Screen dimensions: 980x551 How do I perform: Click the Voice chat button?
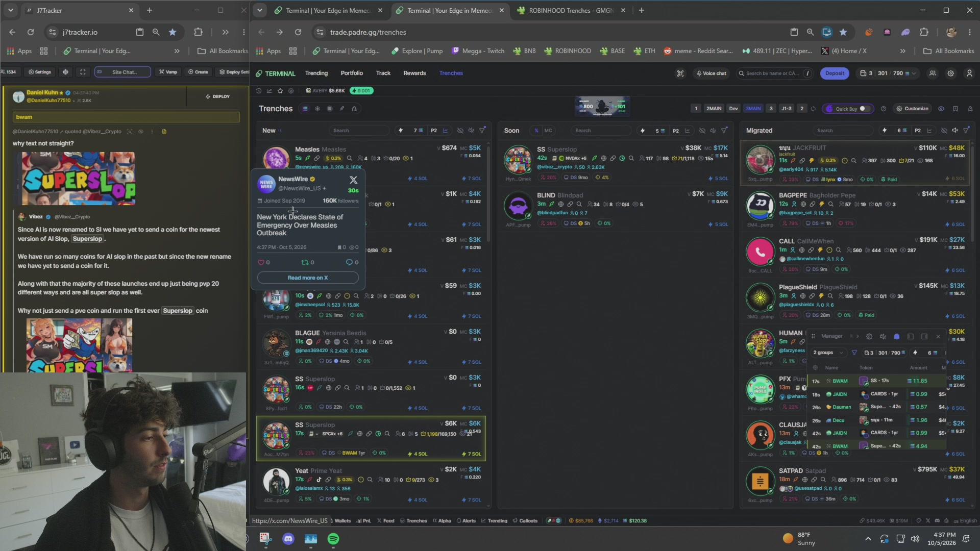coord(711,73)
